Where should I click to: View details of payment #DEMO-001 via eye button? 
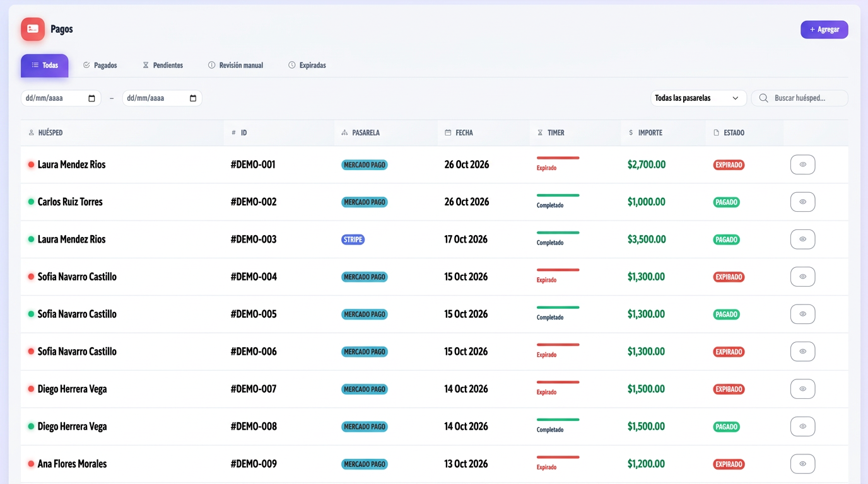point(802,164)
